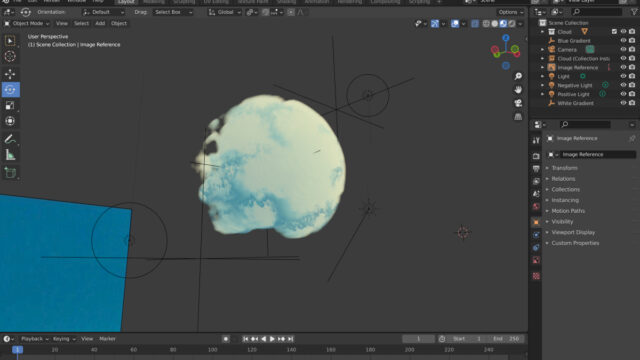Select the Move tool
640x360 pixels.
pos(10,74)
